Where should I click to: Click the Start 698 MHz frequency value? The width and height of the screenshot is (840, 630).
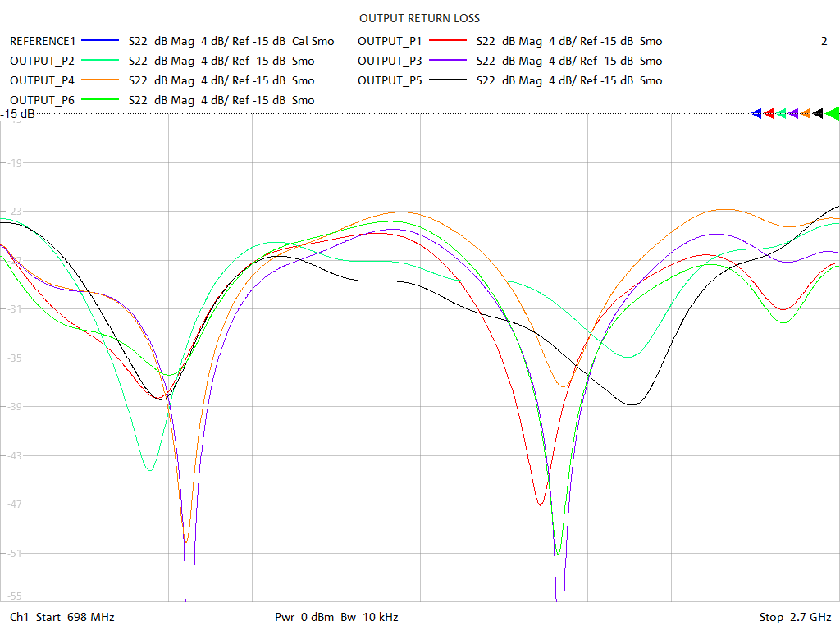tap(75, 617)
